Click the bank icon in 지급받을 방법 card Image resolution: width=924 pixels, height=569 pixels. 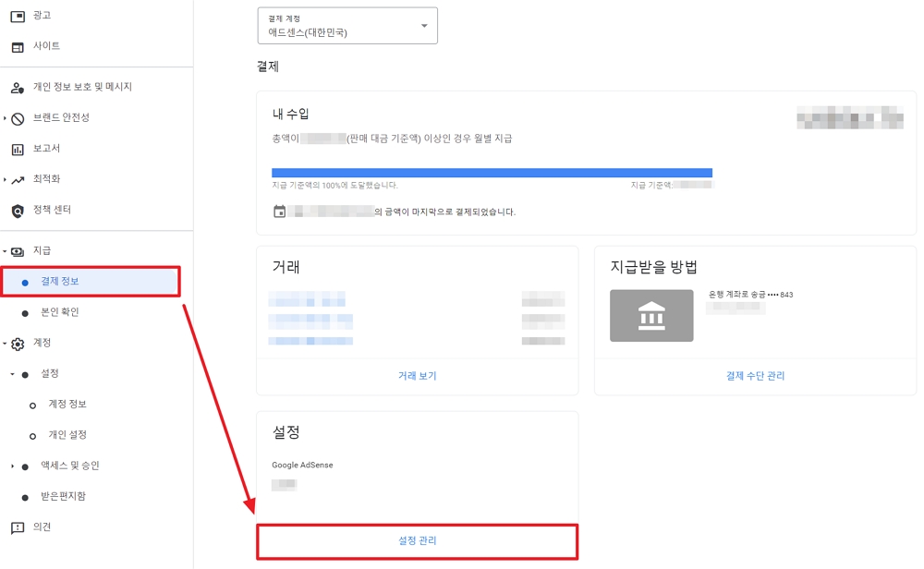click(651, 315)
